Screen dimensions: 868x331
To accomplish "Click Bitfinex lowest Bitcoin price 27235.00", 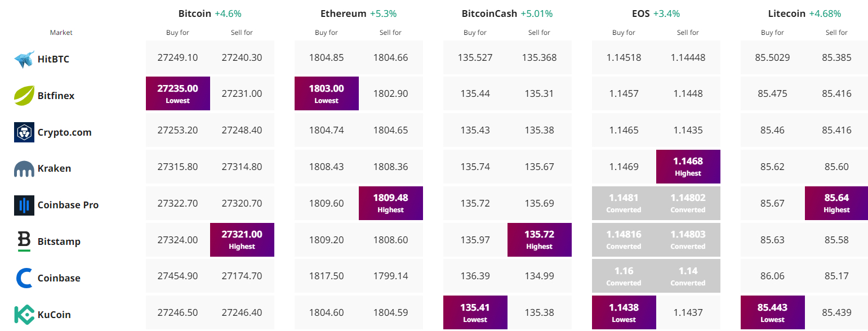I will pos(178,93).
